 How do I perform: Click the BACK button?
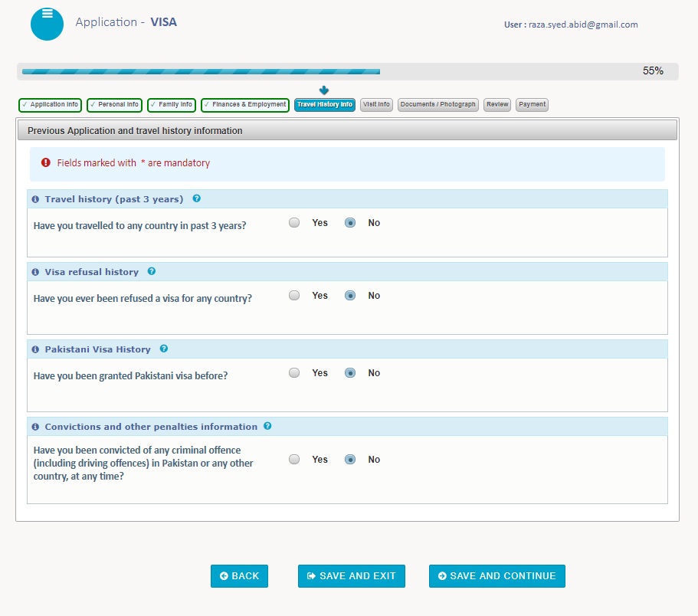tap(240, 576)
